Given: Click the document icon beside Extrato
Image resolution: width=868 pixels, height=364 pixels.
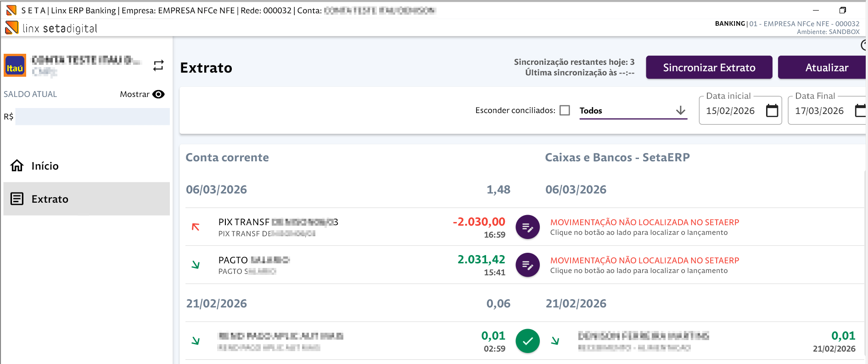Looking at the screenshot, I should click(17, 199).
